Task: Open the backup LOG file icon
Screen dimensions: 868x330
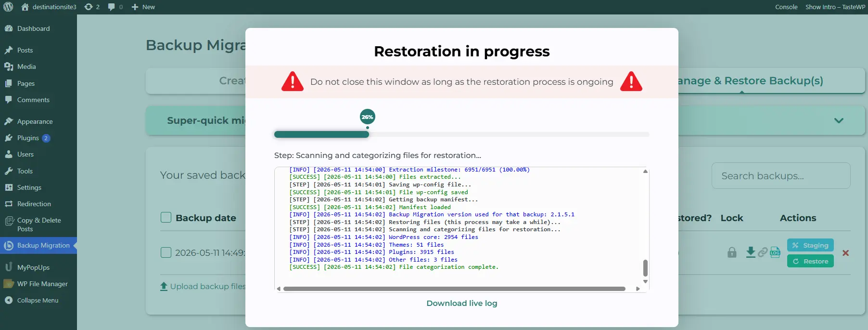Action: (x=775, y=252)
